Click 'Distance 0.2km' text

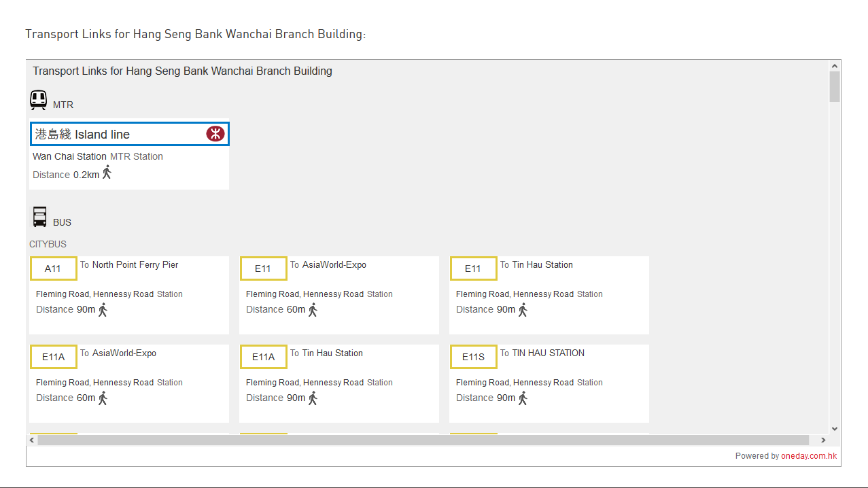pos(66,175)
